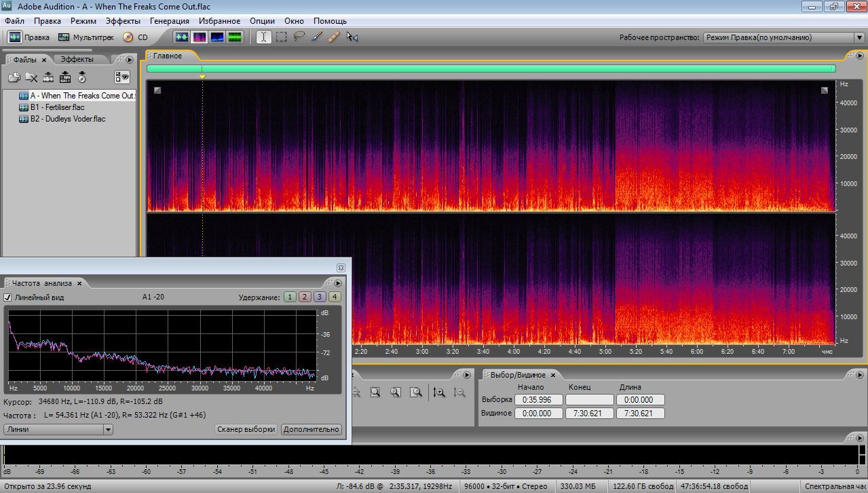Insert file into multitrack session

tap(65, 77)
